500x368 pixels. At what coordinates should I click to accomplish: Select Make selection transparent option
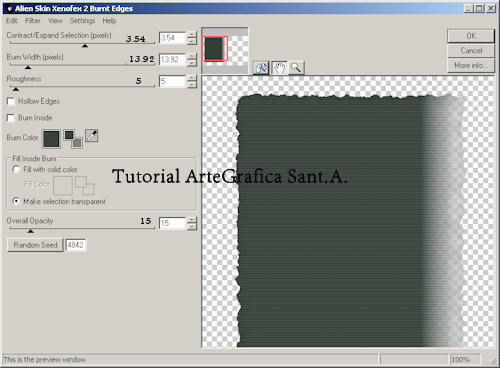(16, 201)
